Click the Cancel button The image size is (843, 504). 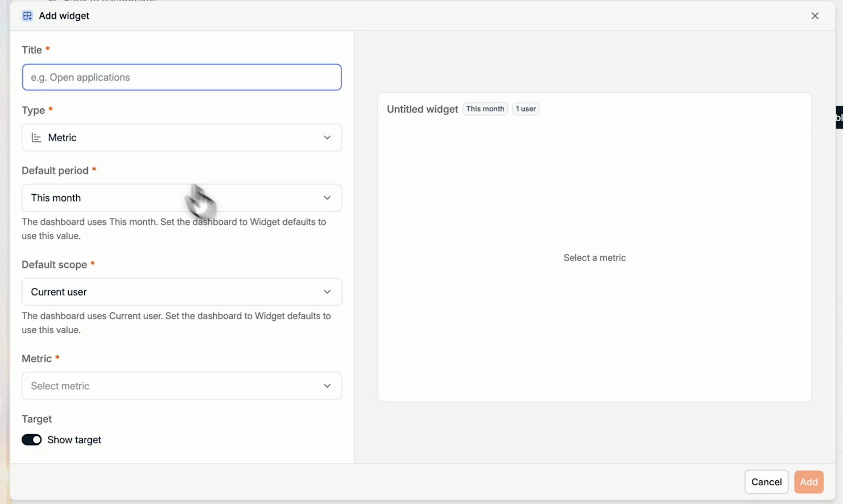766,482
